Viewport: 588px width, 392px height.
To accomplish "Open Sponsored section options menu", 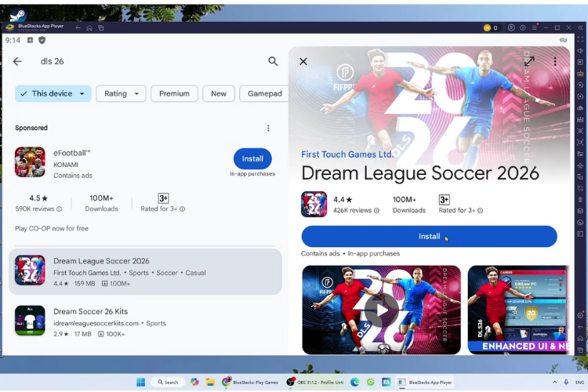I will pyautogui.click(x=268, y=129).
